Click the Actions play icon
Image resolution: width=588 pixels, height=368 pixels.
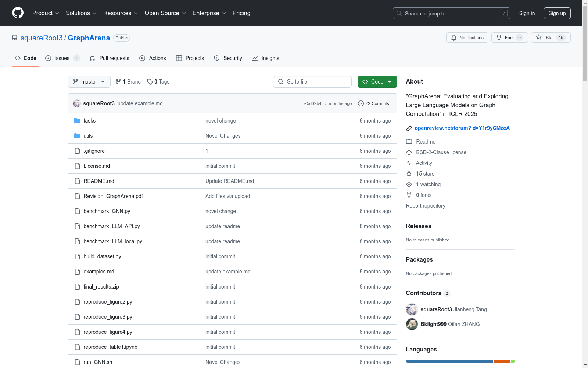[142, 58]
